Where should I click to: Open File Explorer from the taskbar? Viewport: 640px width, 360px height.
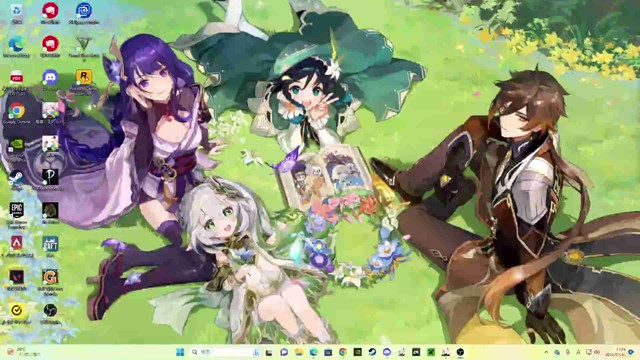tap(299, 352)
